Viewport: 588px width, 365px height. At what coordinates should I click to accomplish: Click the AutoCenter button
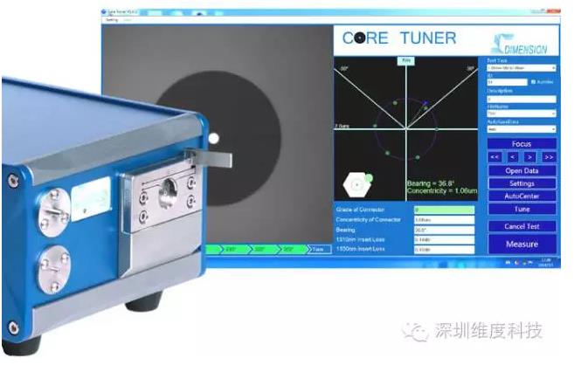click(521, 196)
